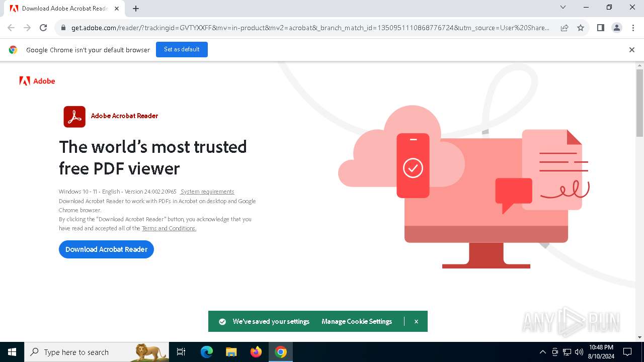Reload the page using the refresh icon

43,28
